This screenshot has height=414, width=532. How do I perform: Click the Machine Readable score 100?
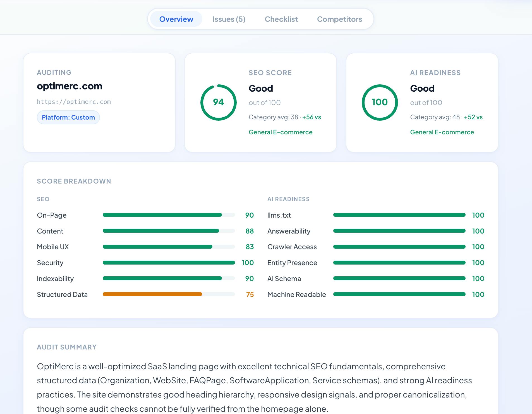(478, 294)
